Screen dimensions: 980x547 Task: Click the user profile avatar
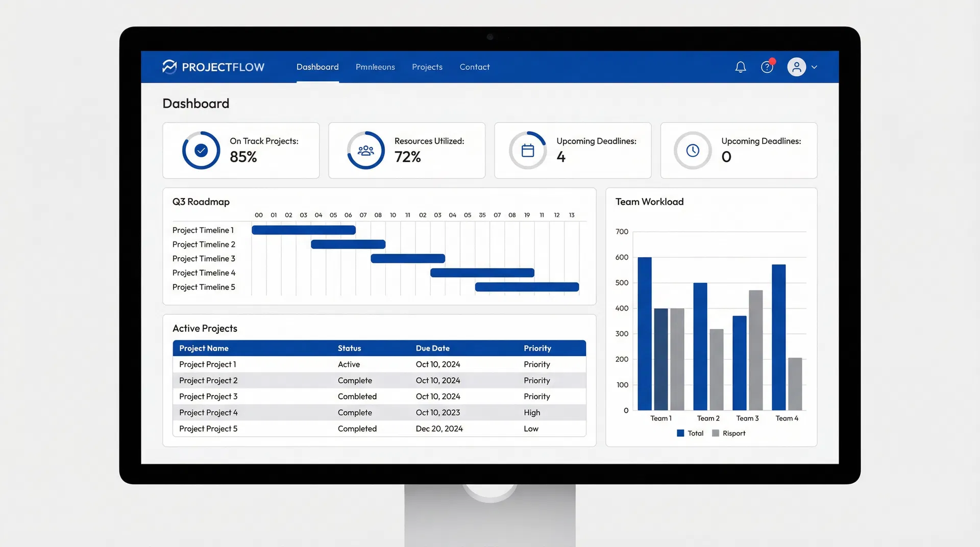point(796,67)
